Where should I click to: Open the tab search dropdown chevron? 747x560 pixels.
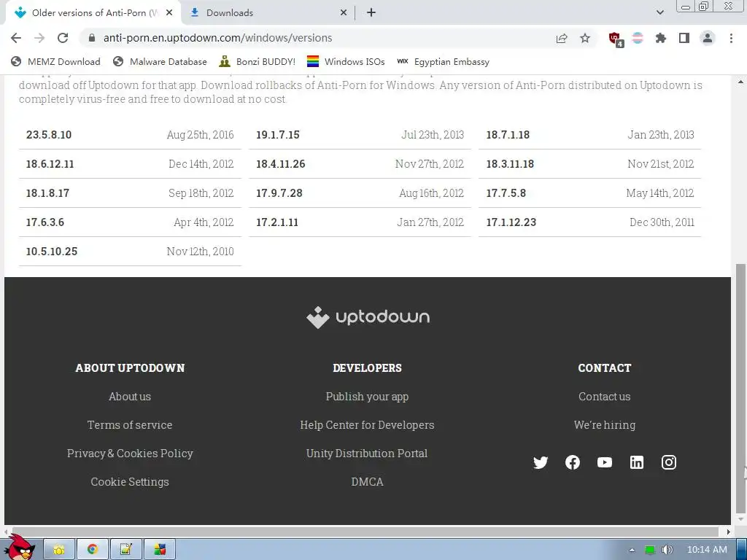[659, 12]
